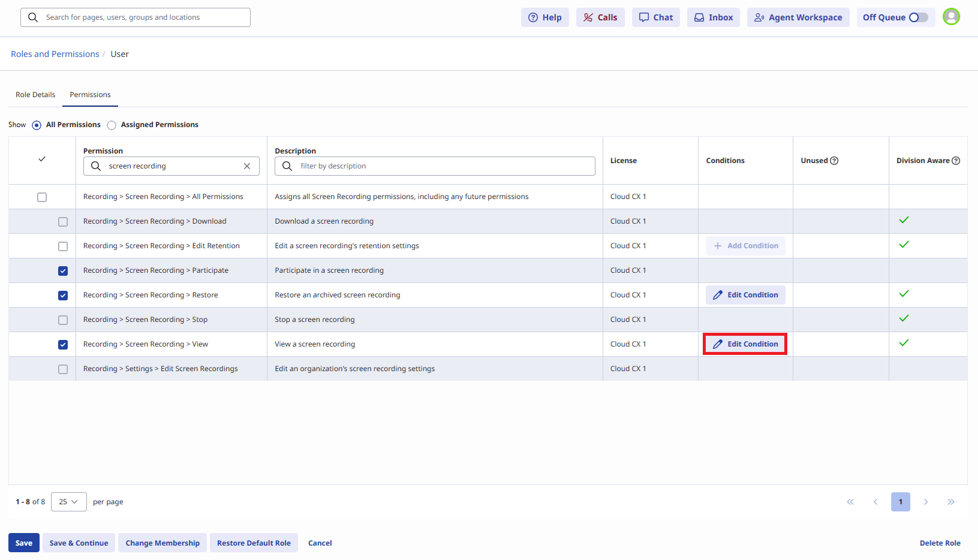Open the select-all checkmark column header
Image resolution: width=978 pixels, height=560 pixels.
tap(42, 159)
